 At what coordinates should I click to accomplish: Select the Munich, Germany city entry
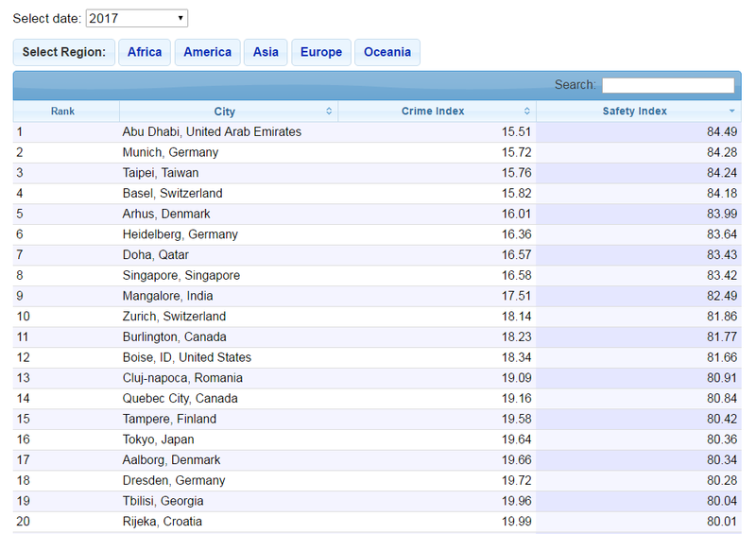(170, 152)
